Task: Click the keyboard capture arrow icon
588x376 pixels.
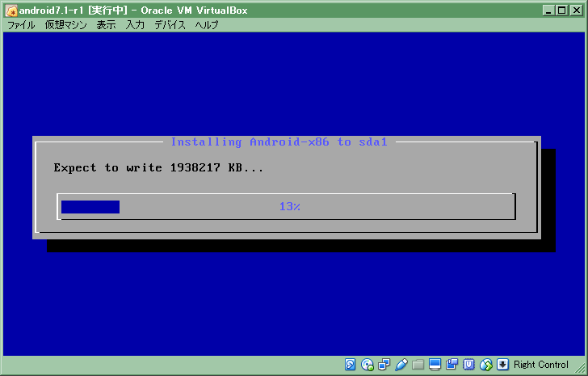Action: [x=502, y=365]
